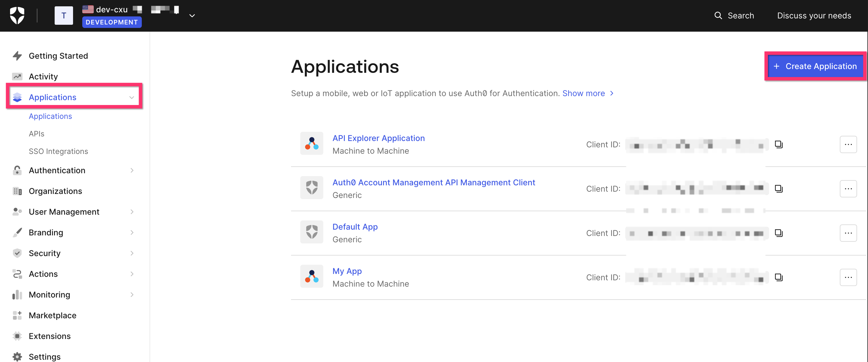
Task: Open more options for My App
Action: (848, 277)
